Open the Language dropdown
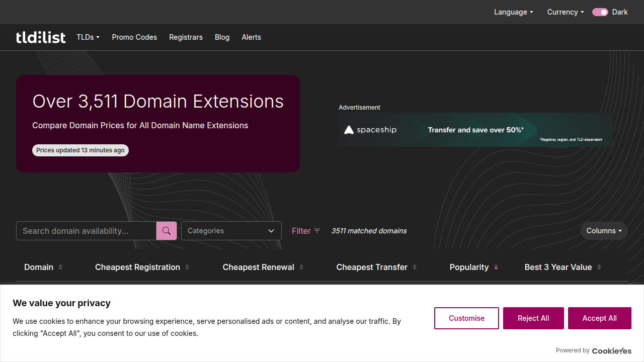This screenshot has height=362, width=644. (x=514, y=12)
